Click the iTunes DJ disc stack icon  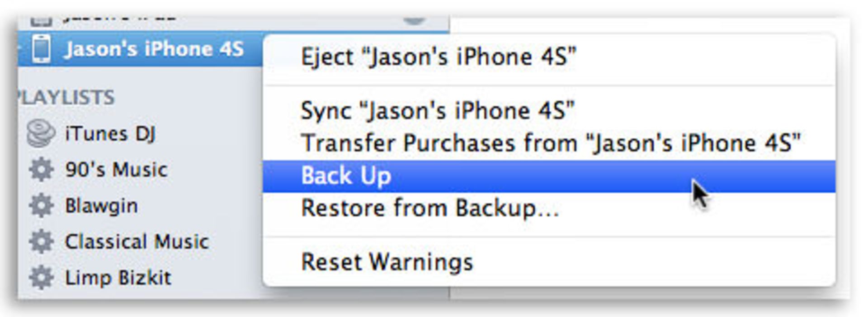pos(41,133)
